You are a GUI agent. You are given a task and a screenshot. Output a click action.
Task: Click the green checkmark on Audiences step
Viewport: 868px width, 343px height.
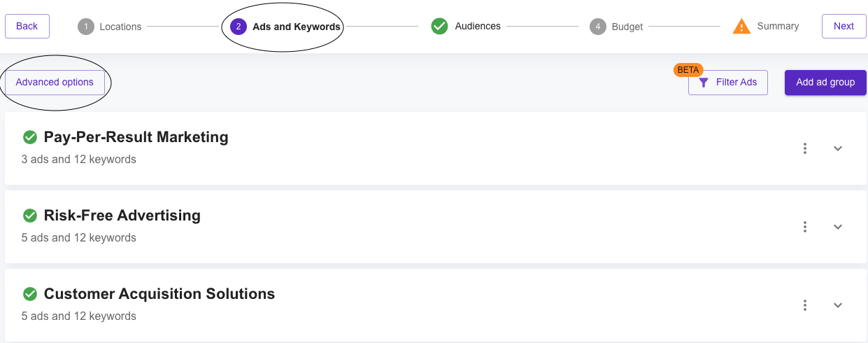pyautogui.click(x=439, y=27)
